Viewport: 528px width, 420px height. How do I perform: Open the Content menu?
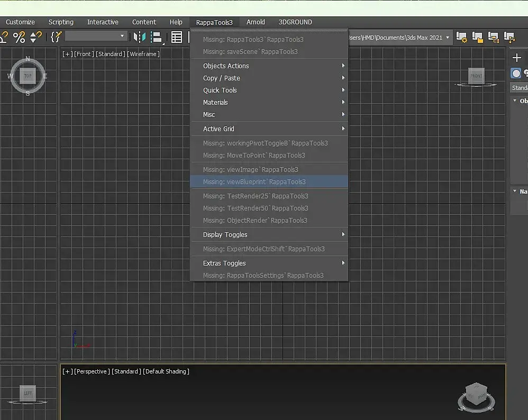tap(144, 22)
